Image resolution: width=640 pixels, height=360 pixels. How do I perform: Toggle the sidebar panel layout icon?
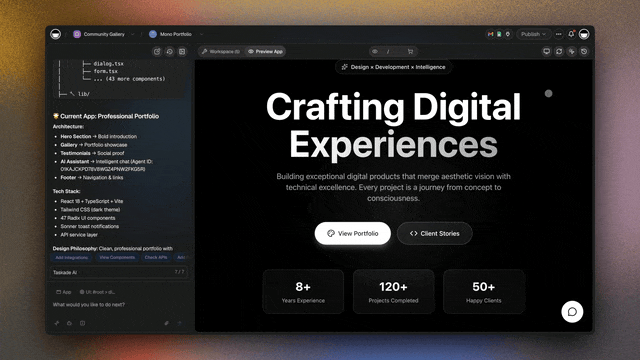(182, 51)
